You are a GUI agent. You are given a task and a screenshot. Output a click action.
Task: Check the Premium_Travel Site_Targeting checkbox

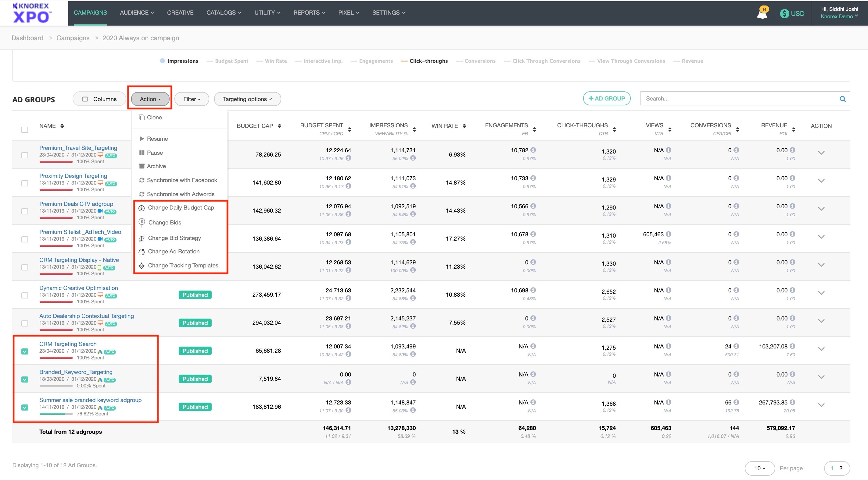coord(25,155)
